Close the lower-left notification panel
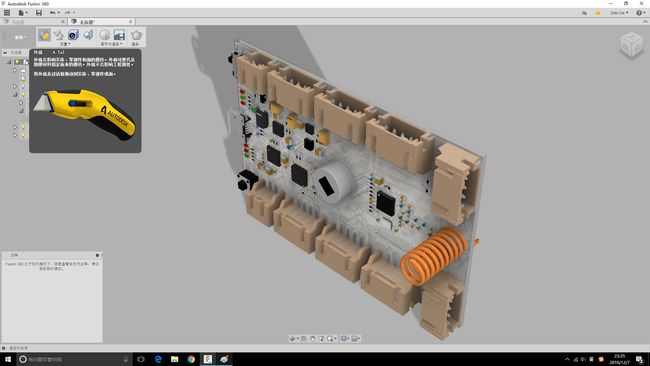The width and height of the screenshot is (650, 366). tap(97, 255)
